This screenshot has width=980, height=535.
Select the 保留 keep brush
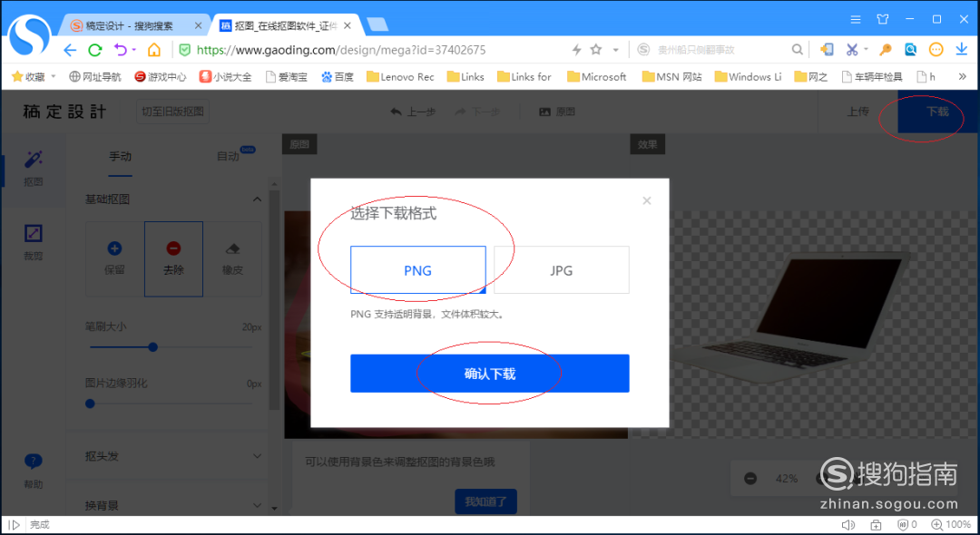tap(114, 258)
